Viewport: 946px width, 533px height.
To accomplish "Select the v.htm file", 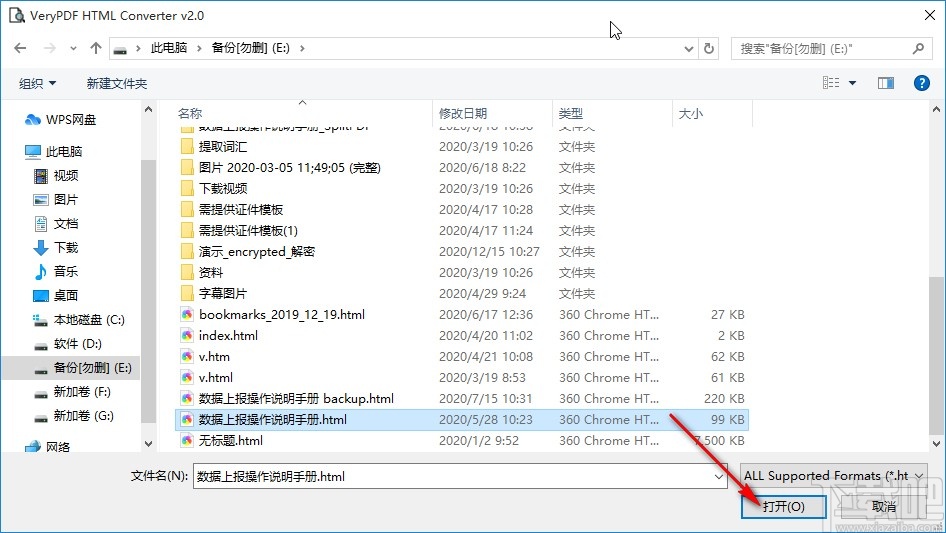I will (214, 357).
